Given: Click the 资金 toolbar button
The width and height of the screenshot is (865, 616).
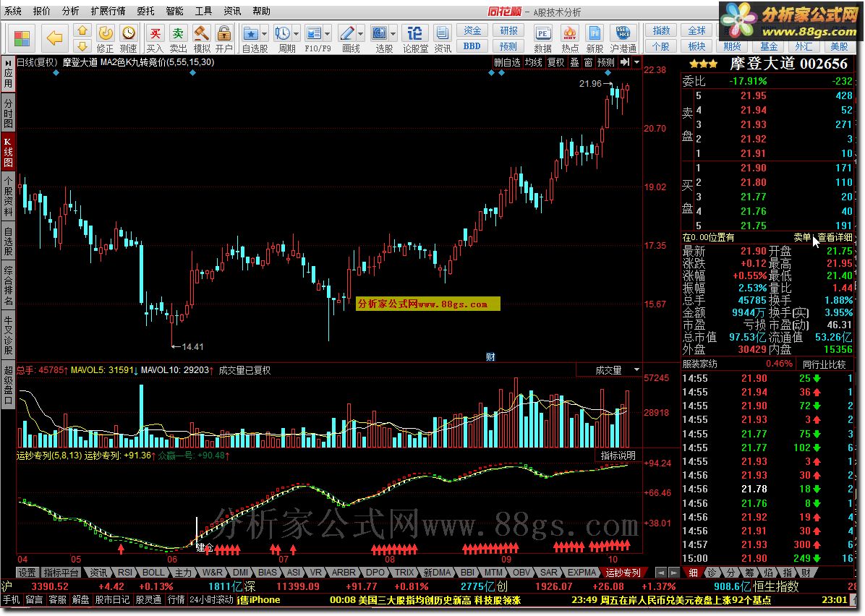Looking at the screenshot, I should [472, 30].
